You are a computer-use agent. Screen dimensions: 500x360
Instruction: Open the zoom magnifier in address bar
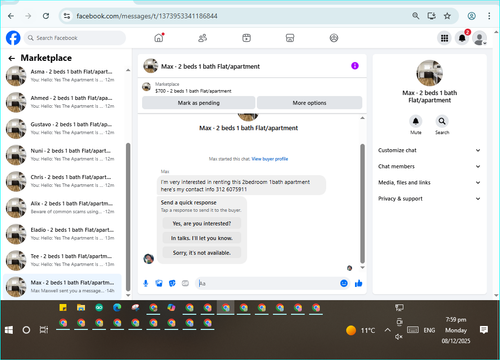point(415,16)
